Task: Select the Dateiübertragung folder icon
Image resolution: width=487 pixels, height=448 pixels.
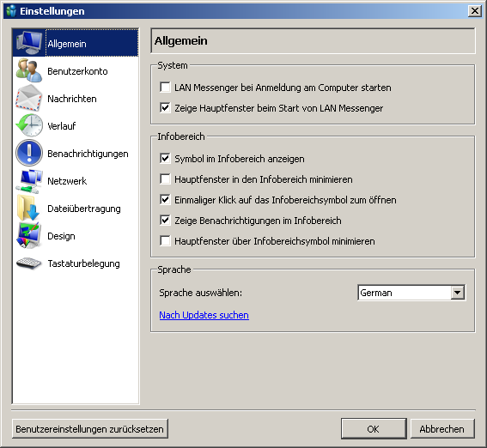Action: pyautogui.click(x=28, y=208)
